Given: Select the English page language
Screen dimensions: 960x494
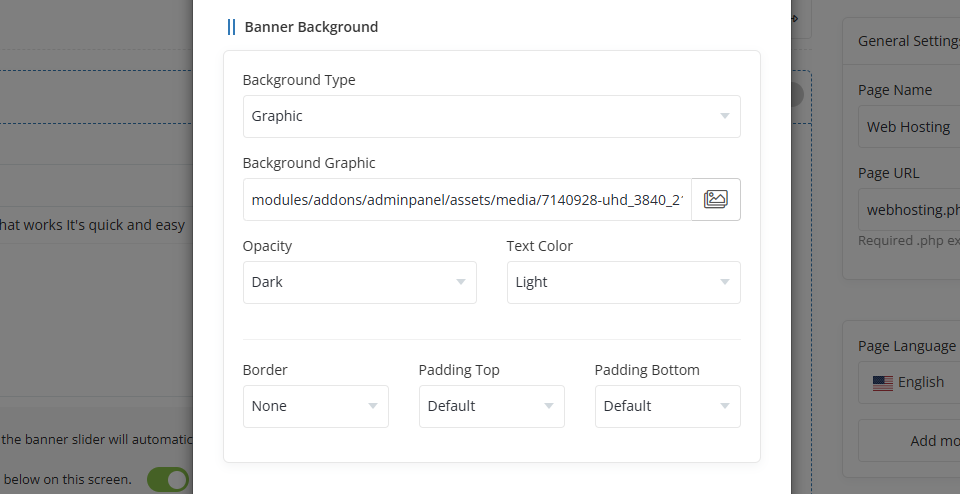Looking at the screenshot, I should 920,382.
